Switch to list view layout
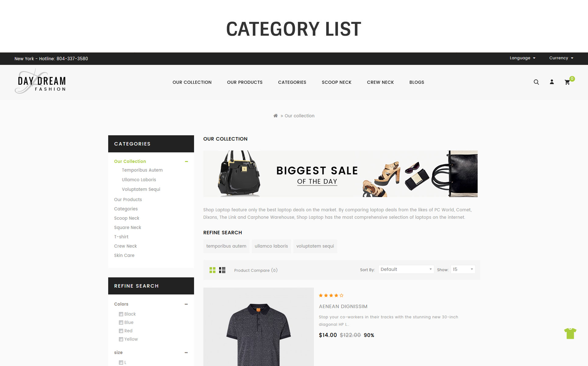This screenshot has height=366, width=588. pyautogui.click(x=222, y=270)
